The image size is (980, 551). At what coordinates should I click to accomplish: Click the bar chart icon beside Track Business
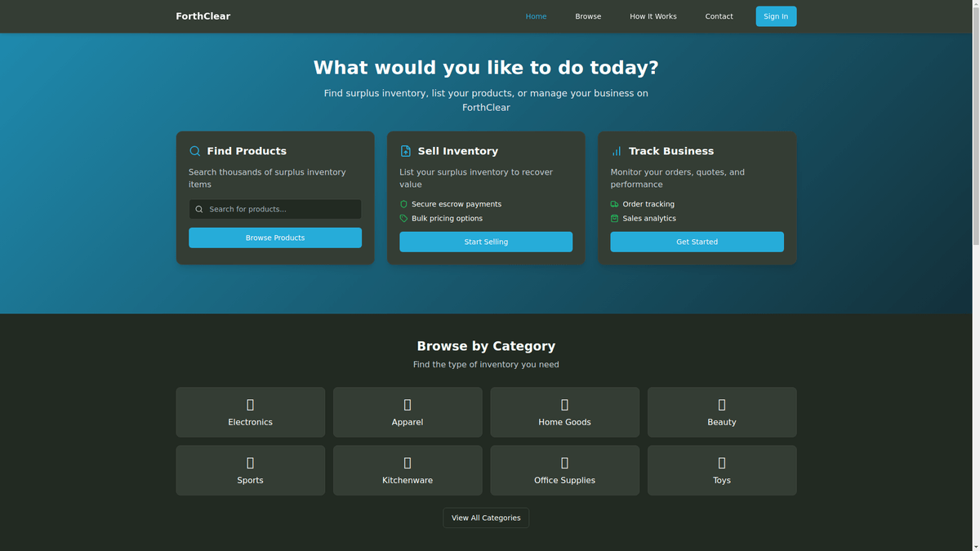click(x=617, y=151)
